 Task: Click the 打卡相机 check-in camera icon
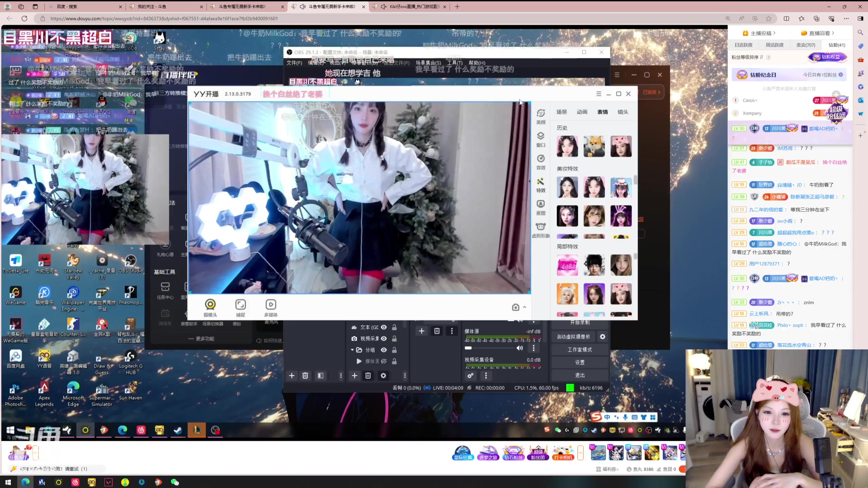[563, 453]
